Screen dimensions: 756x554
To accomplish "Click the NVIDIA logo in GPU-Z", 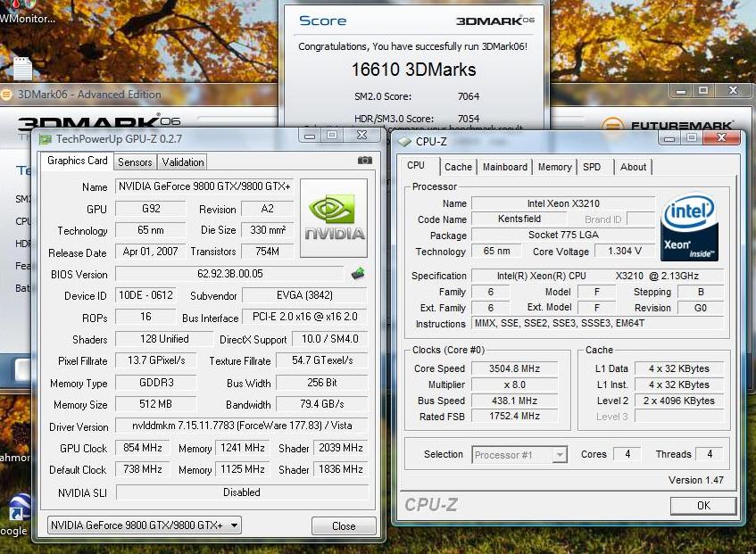I will click(334, 219).
